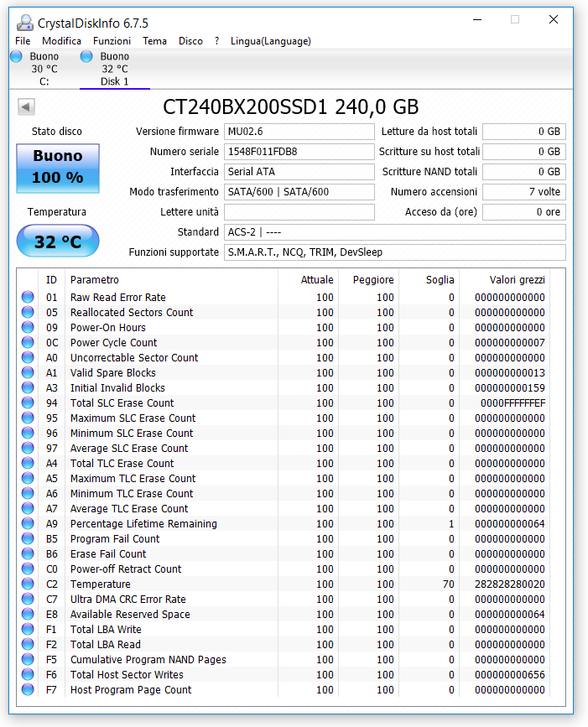This screenshot has width=588, height=727.
Task: Select the Average TLC Erase Count row
Action: (x=284, y=508)
